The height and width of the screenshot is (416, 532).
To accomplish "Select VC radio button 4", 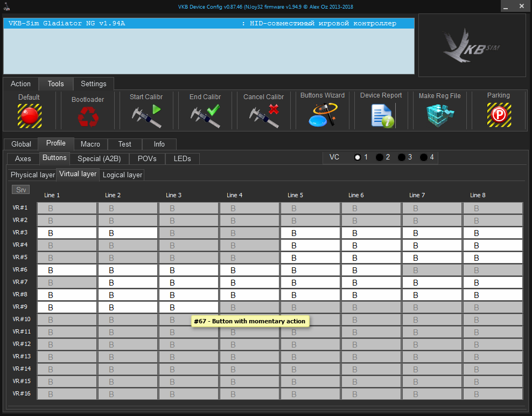I will click(423, 157).
